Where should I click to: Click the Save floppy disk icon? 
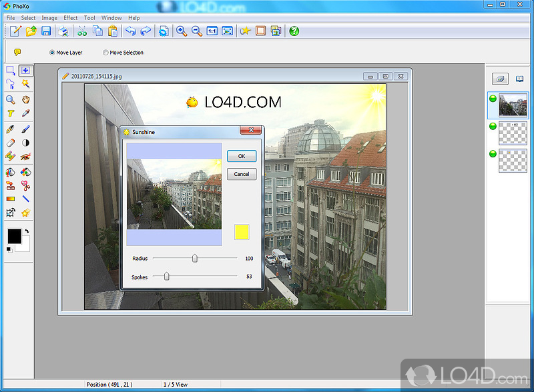pos(46,31)
